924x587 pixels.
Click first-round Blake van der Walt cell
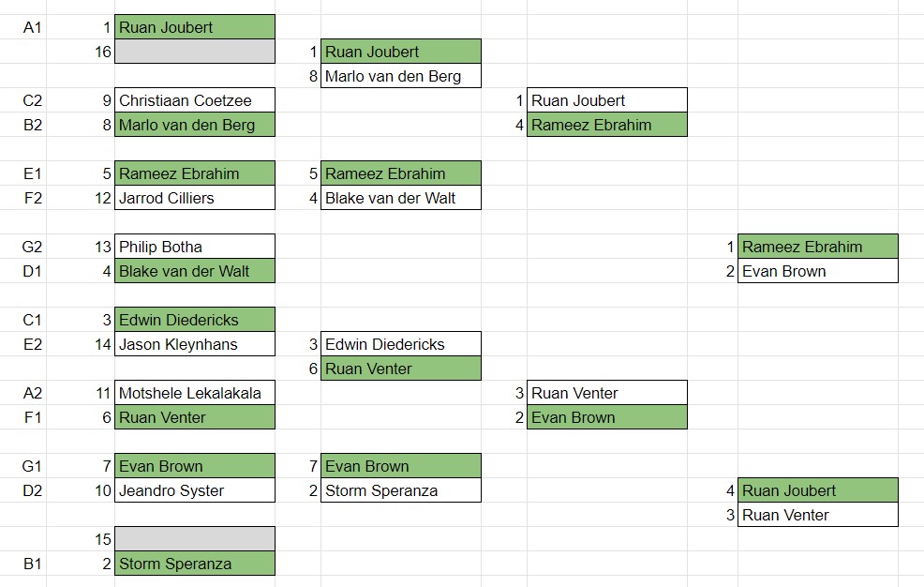(x=195, y=271)
